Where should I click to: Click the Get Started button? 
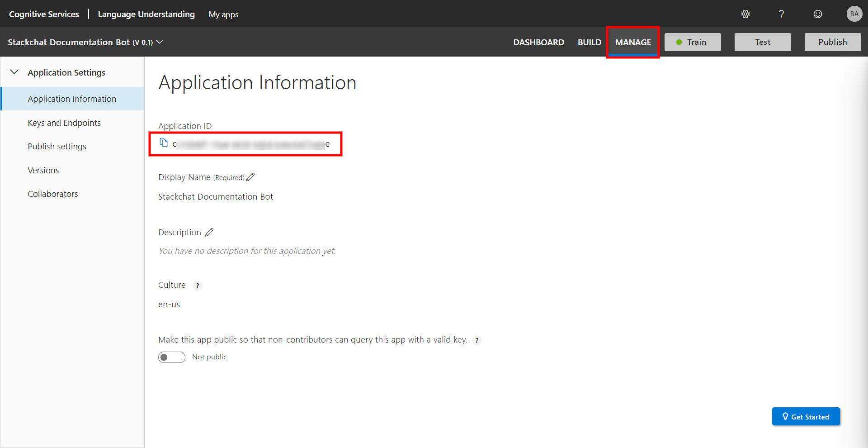tap(806, 416)
